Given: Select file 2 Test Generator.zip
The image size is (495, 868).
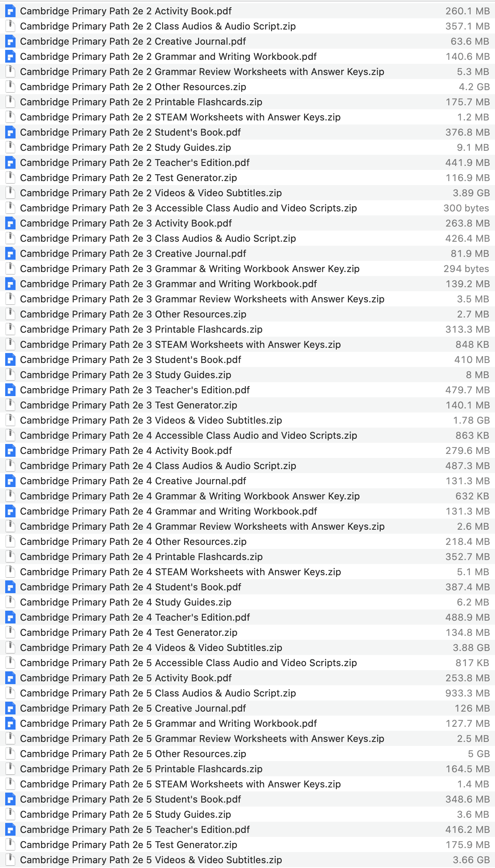Looking at the screenshot, I should pos(247,178).
